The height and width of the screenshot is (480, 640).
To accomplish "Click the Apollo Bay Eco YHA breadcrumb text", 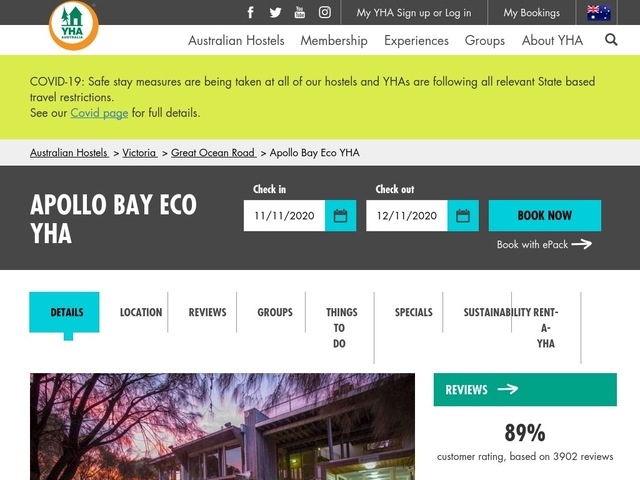I will [315, 153].
